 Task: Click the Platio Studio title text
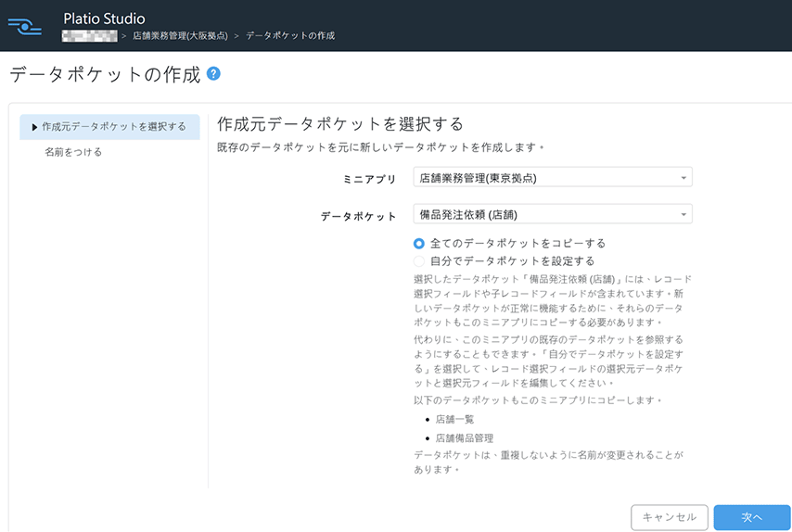[x=104, y=19]
